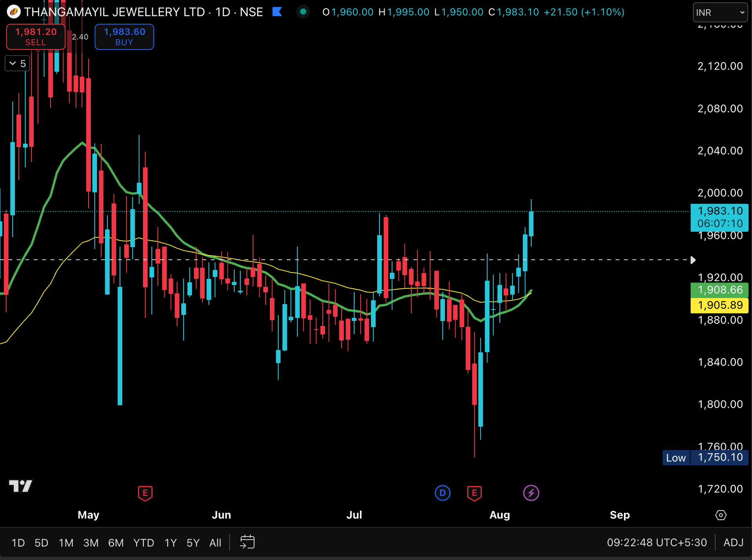Switch to the 3M date range
Screen dimensions: 752x560
[91, 543]
